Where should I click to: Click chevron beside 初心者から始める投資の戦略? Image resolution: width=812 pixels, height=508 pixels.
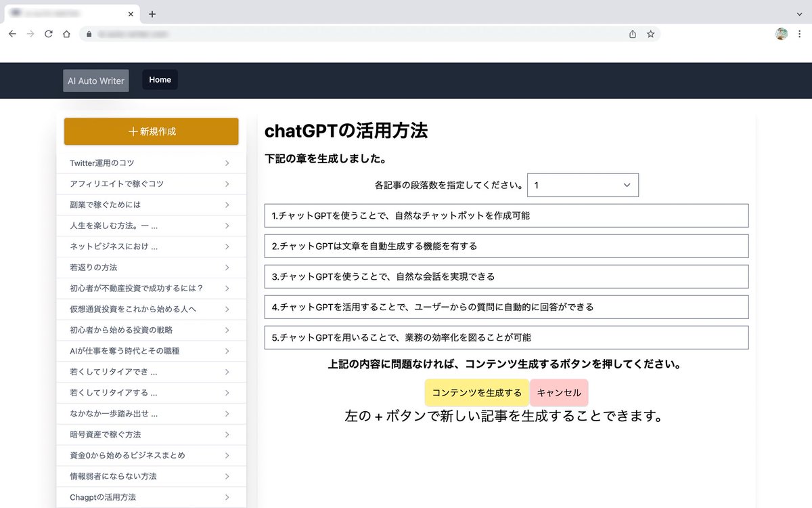tap(227, 330)
